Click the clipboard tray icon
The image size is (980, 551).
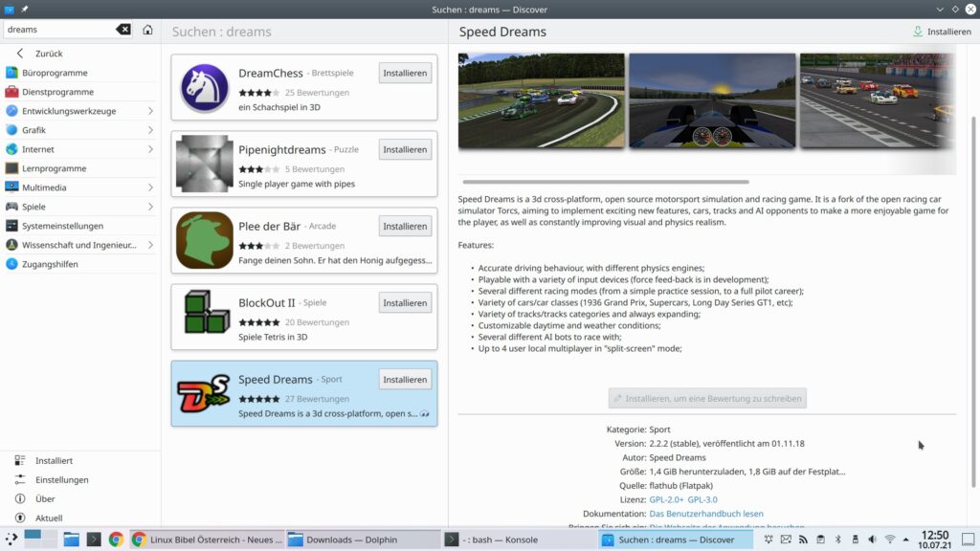(820, 540)
